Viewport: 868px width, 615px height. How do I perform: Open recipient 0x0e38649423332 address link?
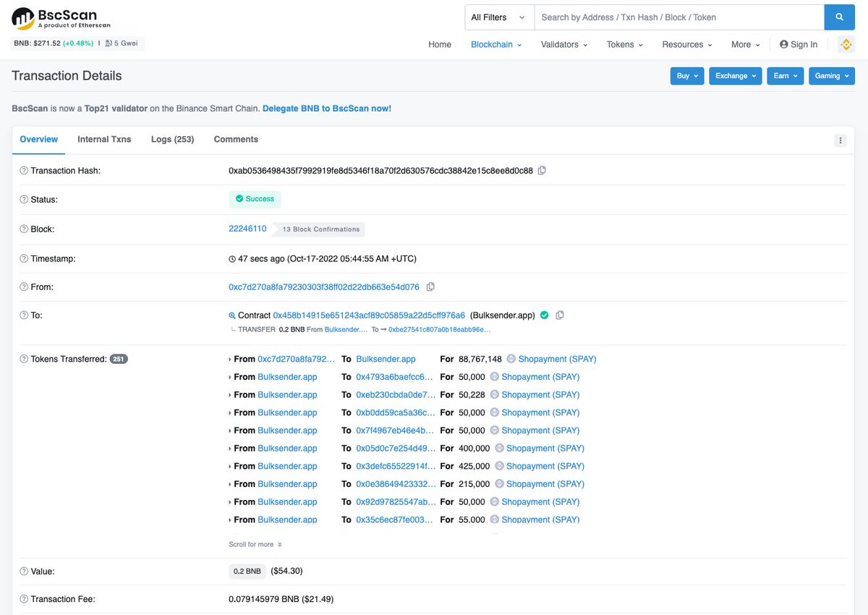[x=396, y=484]
